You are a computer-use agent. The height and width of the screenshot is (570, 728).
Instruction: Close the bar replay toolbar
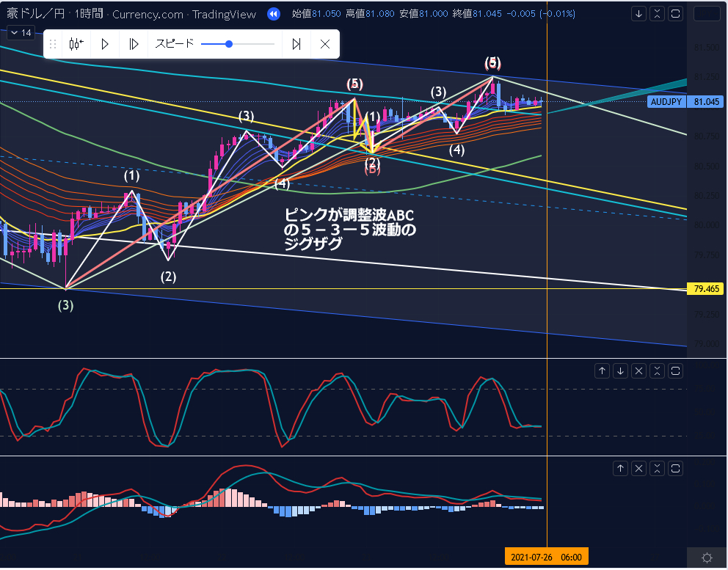point(325,44)
